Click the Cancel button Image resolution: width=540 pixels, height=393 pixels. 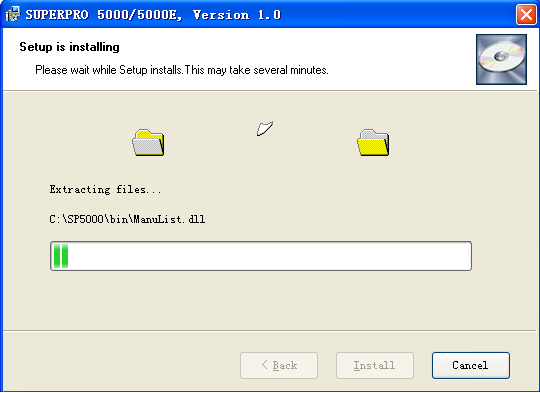(x=470, y=365)
